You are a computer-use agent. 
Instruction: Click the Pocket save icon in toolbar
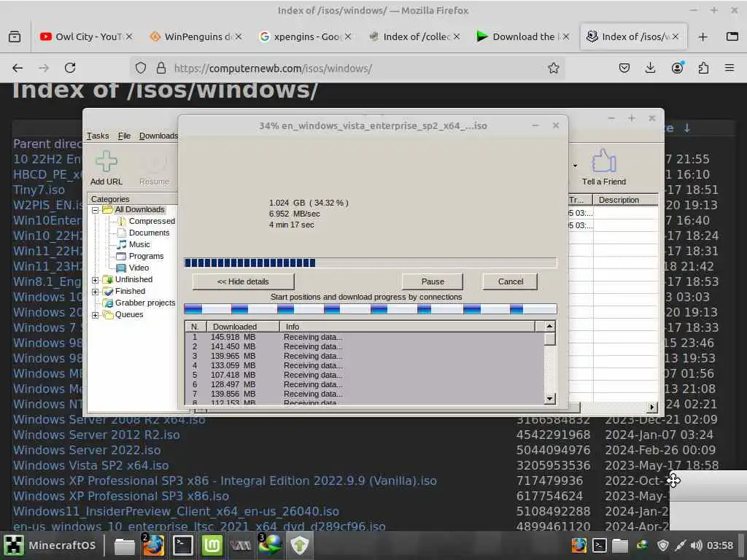pos(624,68)
